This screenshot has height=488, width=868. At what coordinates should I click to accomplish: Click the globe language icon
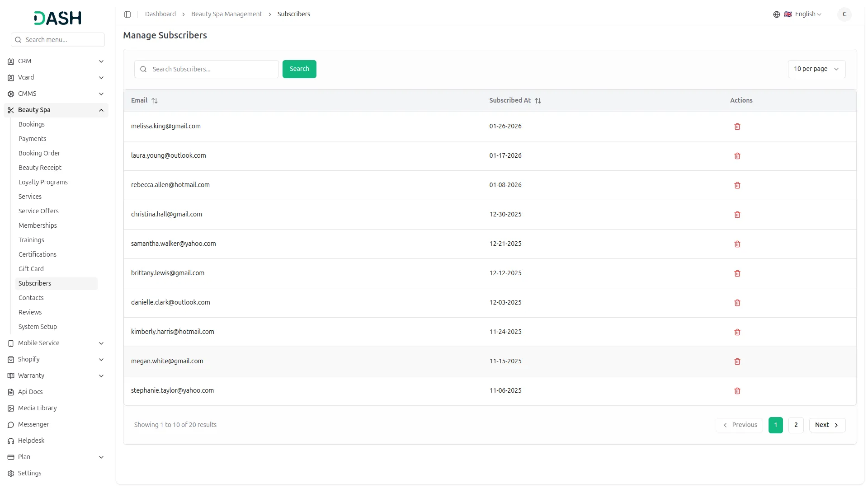tap(776, 14)
